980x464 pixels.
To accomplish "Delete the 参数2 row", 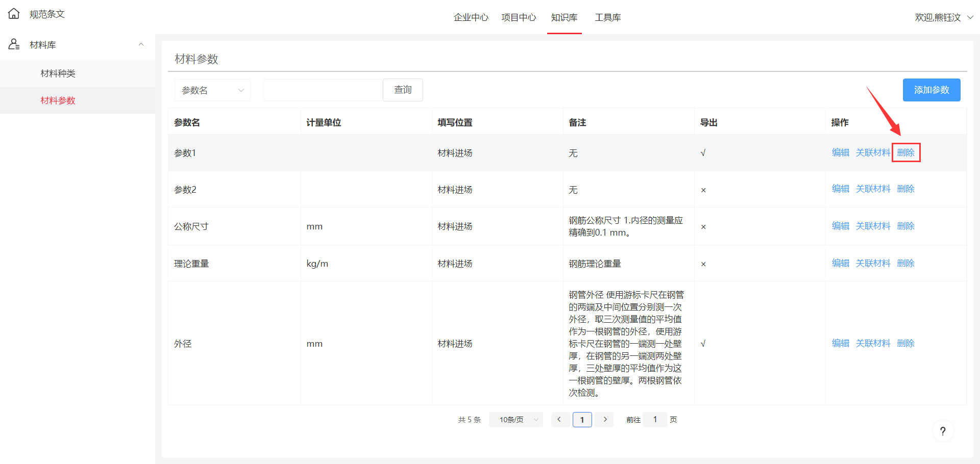I will [905, 189].
